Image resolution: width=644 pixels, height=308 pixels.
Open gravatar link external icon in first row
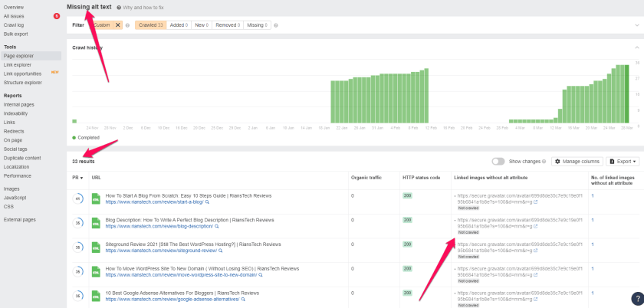pos(536,202)
